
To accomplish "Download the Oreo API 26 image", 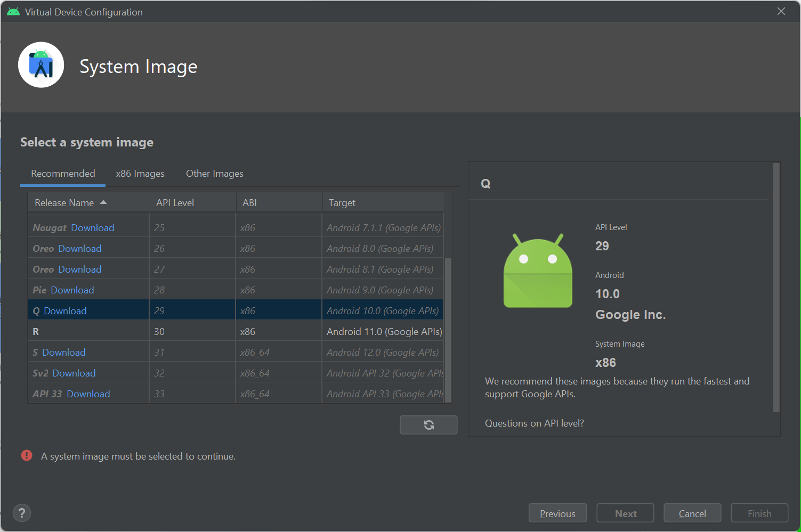I will click(80, 248).
